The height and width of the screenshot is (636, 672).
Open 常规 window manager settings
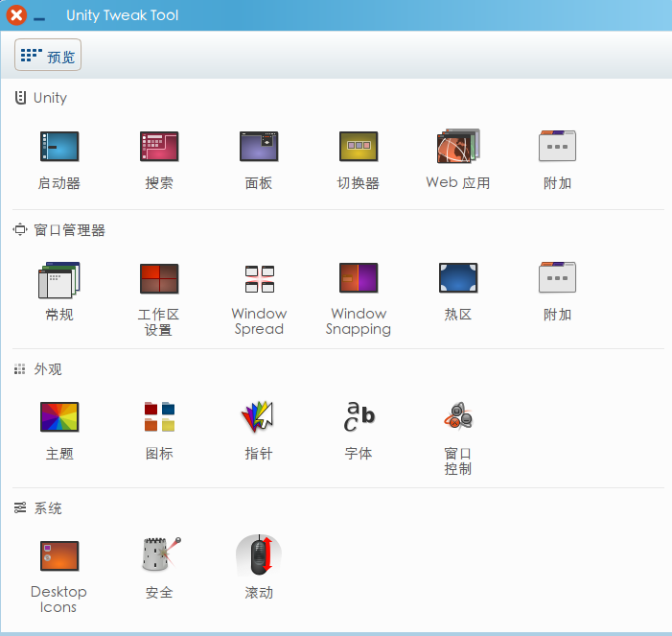click(59, 279)
